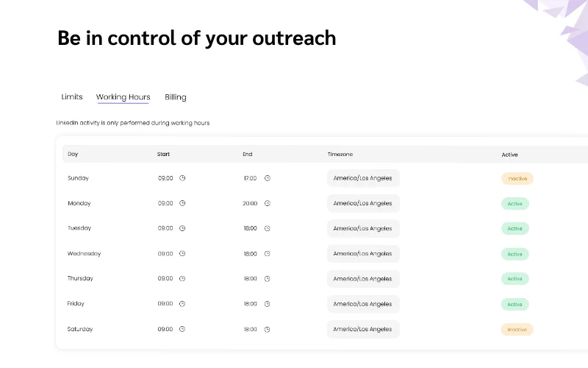Edit Saturday end time 18:00

click(250, 329)
